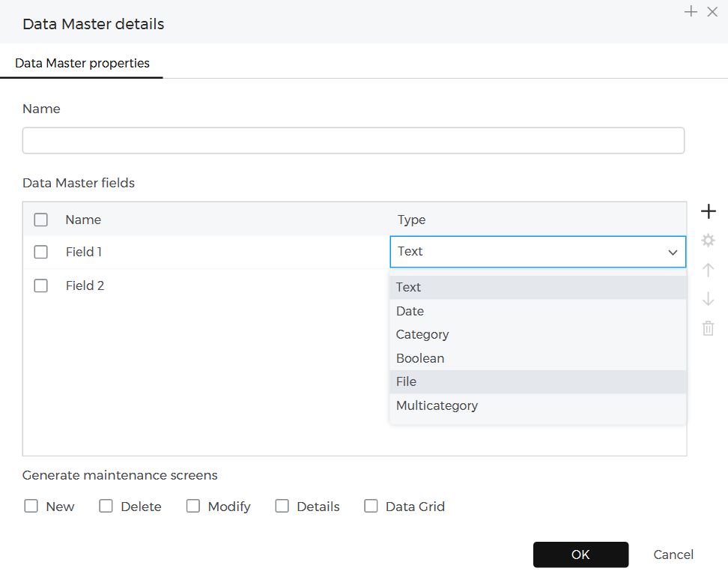Click the add field plus icon
This screenshot has width=728, height=580.
pyautogui.click(x=708, y=212)
